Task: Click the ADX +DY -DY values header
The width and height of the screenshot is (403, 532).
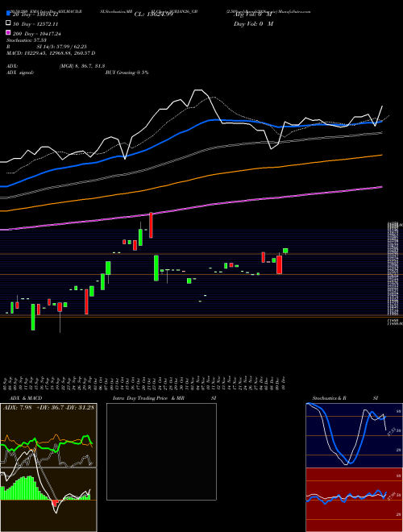Action: pos(48,407)
